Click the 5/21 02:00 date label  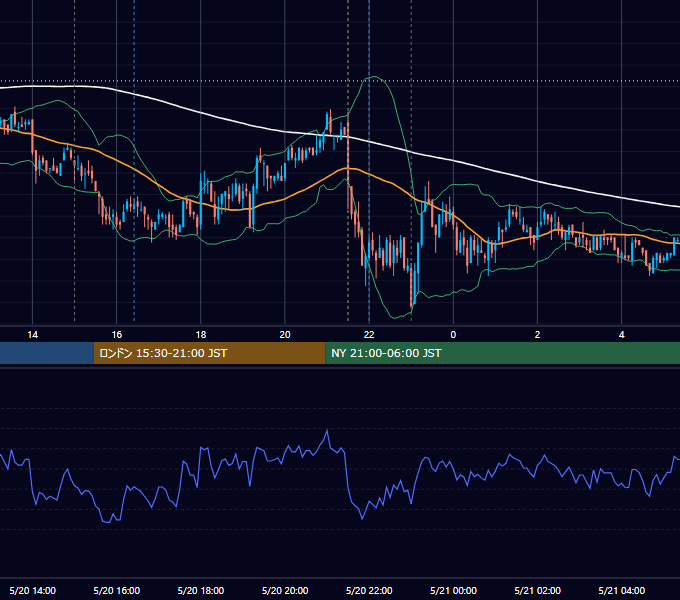point(537,590)
